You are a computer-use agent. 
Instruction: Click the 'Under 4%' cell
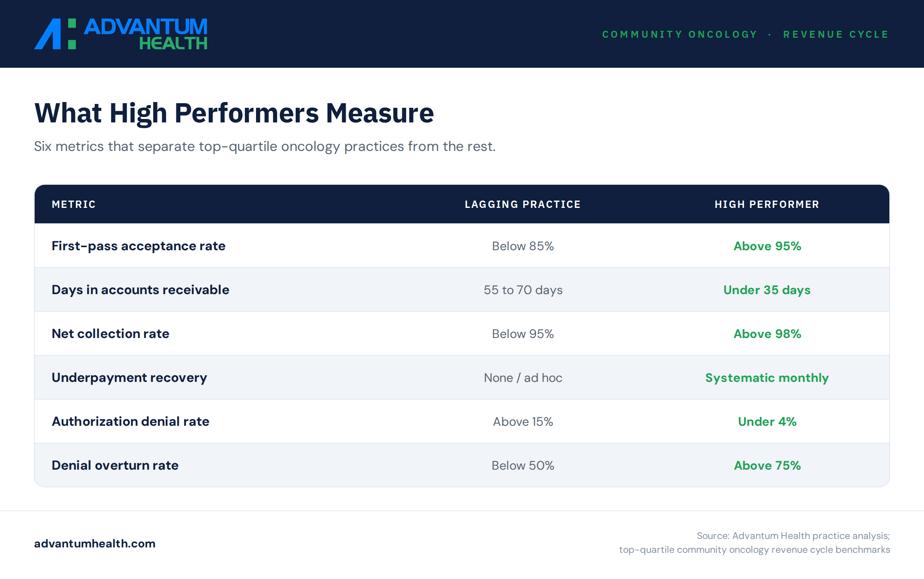(767, 422)
